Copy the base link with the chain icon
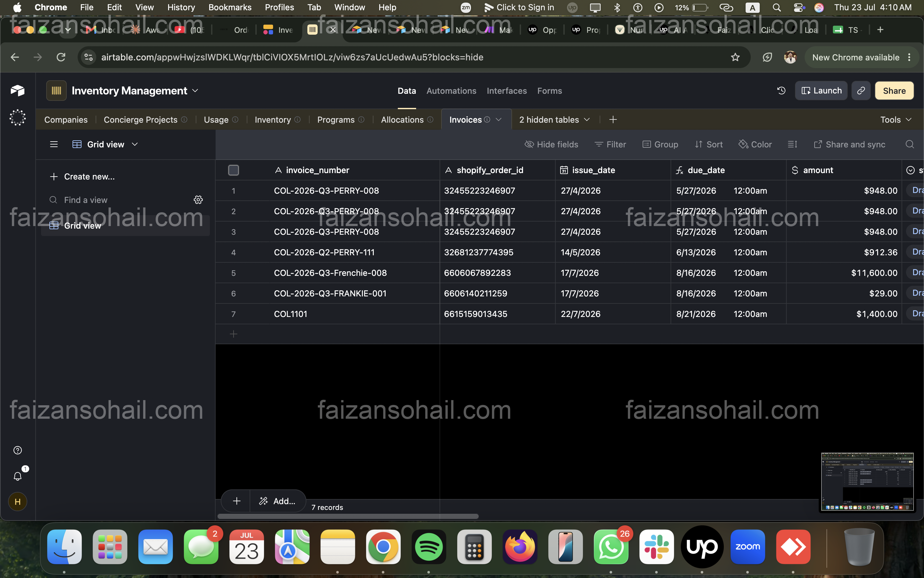 click(861, 91)
